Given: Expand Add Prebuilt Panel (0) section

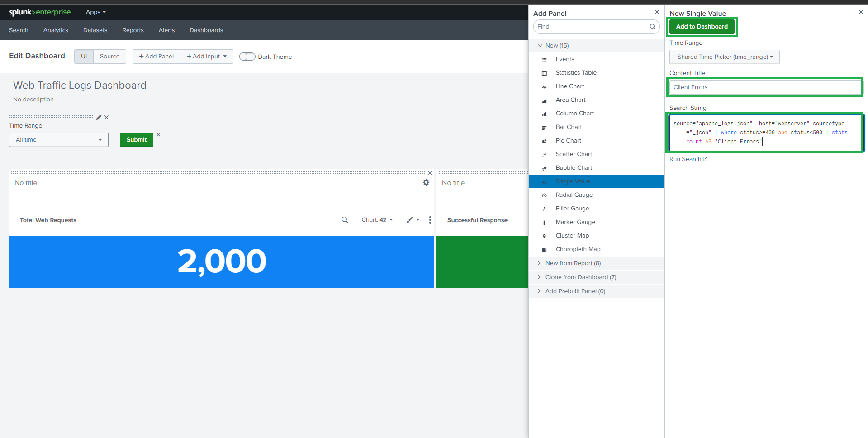Looking at the screenshot, I should pos(597,291).
